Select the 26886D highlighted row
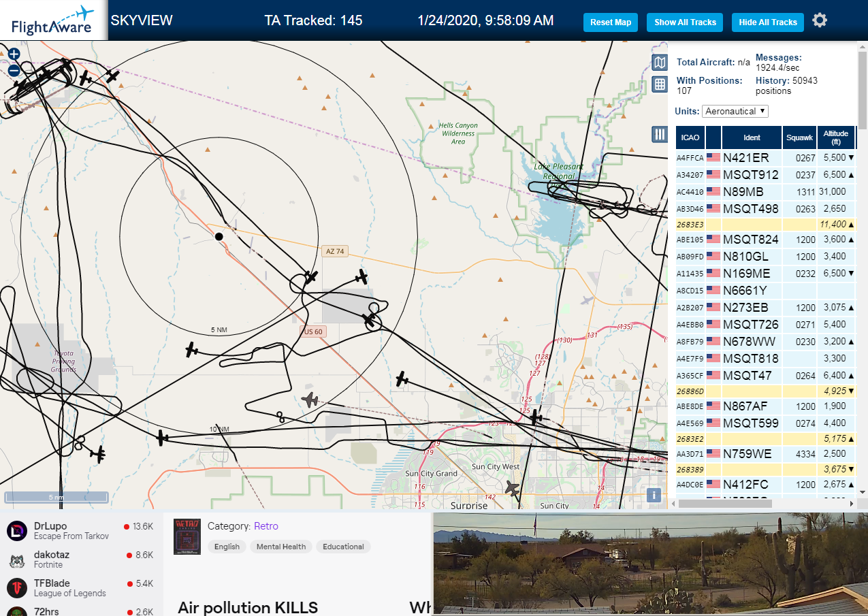868x616 pixels. 765,391
